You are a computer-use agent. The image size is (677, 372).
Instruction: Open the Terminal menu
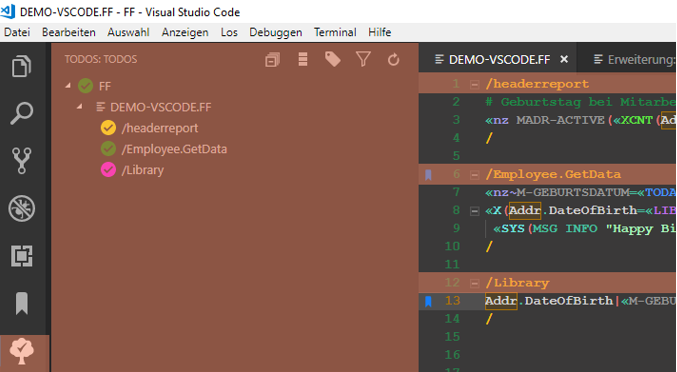335,32
